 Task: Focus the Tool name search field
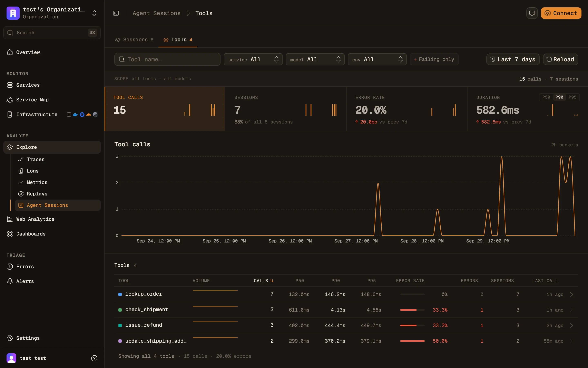point(167,59)
